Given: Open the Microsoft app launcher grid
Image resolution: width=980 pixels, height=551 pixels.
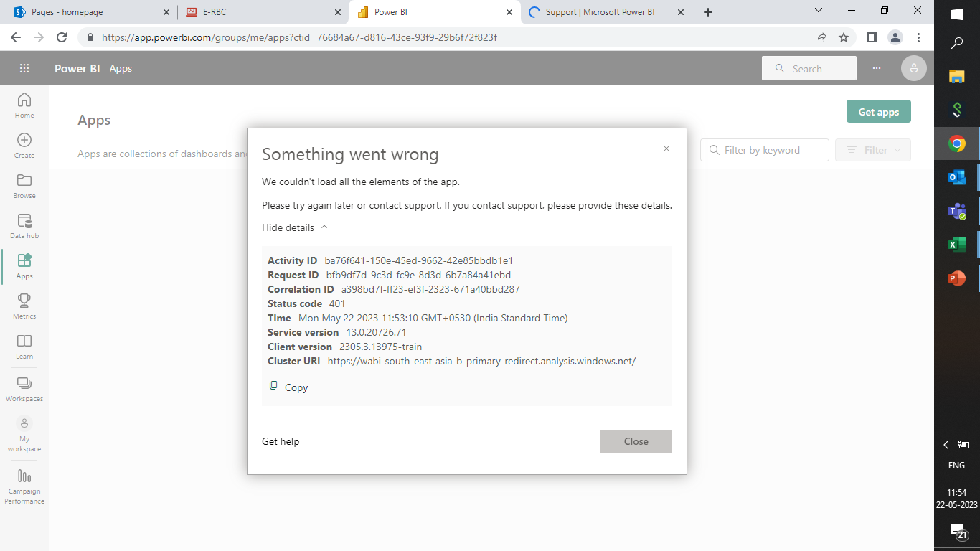Looking at the screenshot, I should pos(24,68).
